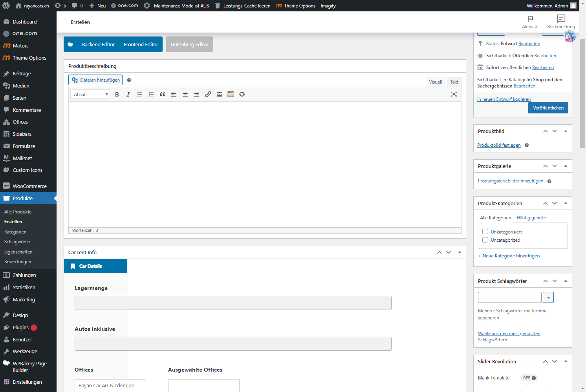This screenshot has width=586, height=392.
Task: Click the refresh arrows icon in editor toolbar
Action: 242,94
